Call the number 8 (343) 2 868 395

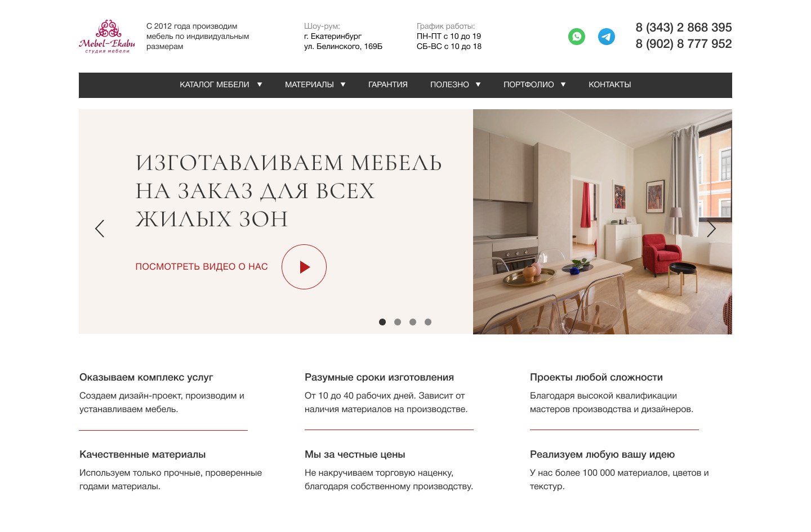[x=684, y=28]
